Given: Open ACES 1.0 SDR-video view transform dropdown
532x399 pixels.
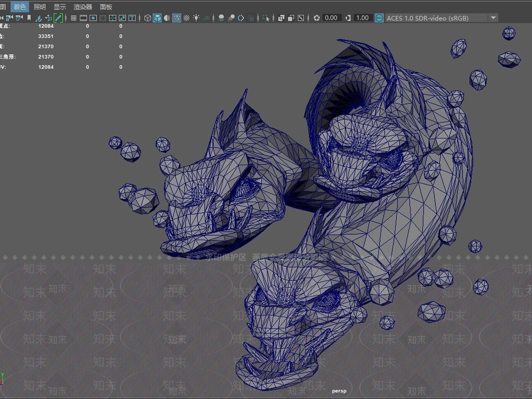Looking at the screenshot, I should pos(442,18).
